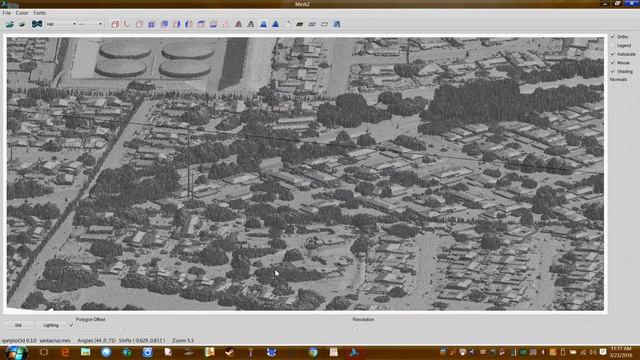
Task: Click the qwtplot3d 0.3.0 status text
Action: point(19,340)
